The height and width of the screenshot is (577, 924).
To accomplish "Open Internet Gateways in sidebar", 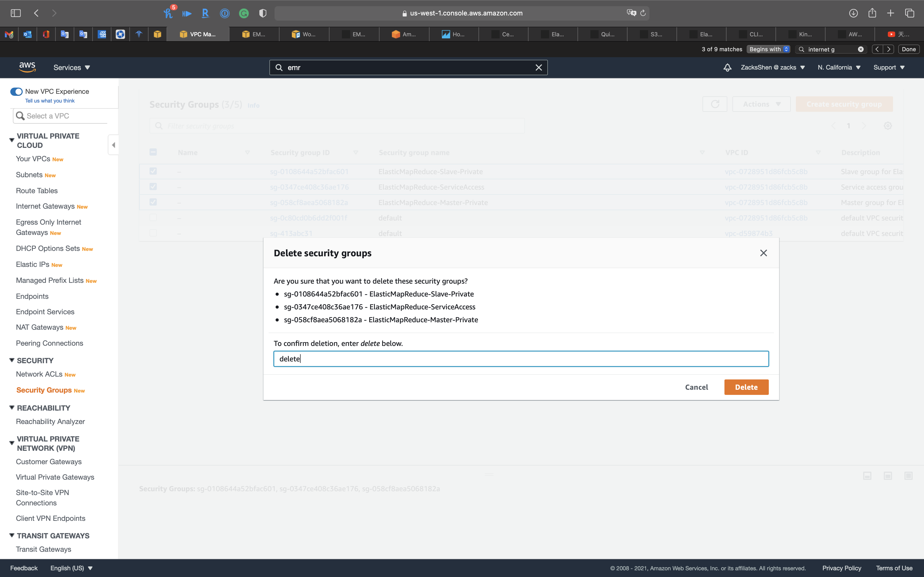I will pos(45,206).
